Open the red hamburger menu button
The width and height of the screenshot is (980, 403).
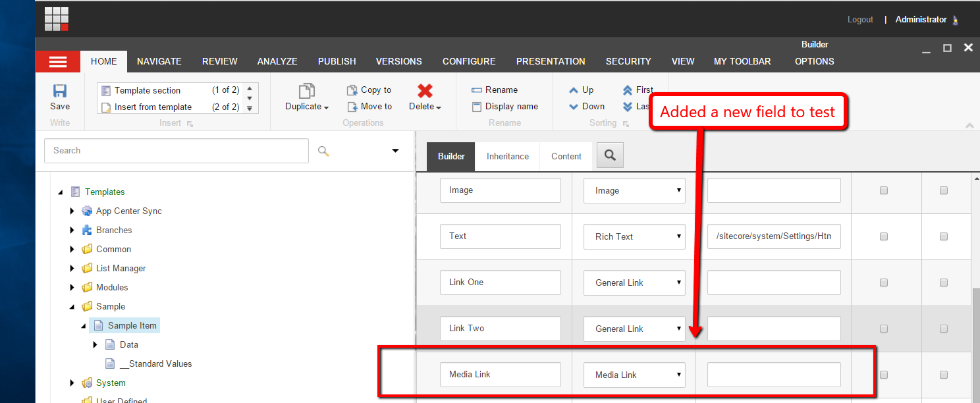[x=58, y=61]
